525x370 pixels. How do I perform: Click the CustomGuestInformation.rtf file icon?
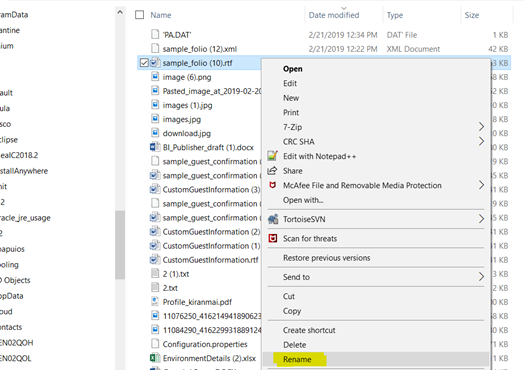[x=154, y=260]
